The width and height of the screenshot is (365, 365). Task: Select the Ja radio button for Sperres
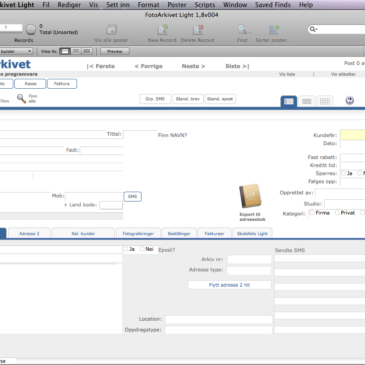click(343, 173)
